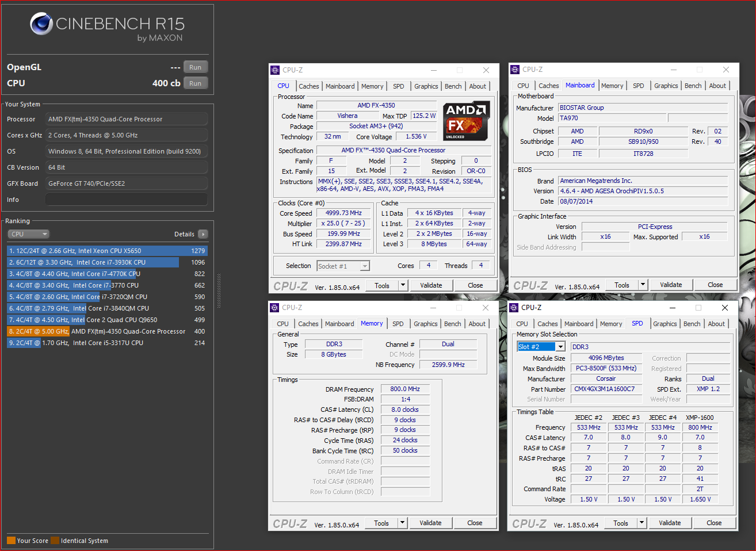The height and width of the screenshot is (551, 756).
Task: Click the XMP-1600 voltage 1.650 V cell
Action: (x=700, y=499)
